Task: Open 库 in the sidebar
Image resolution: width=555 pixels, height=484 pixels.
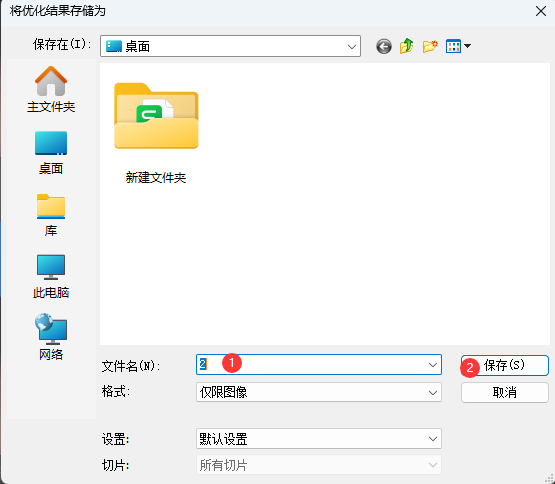Action: pyautogui.click(x=51, y=215)
